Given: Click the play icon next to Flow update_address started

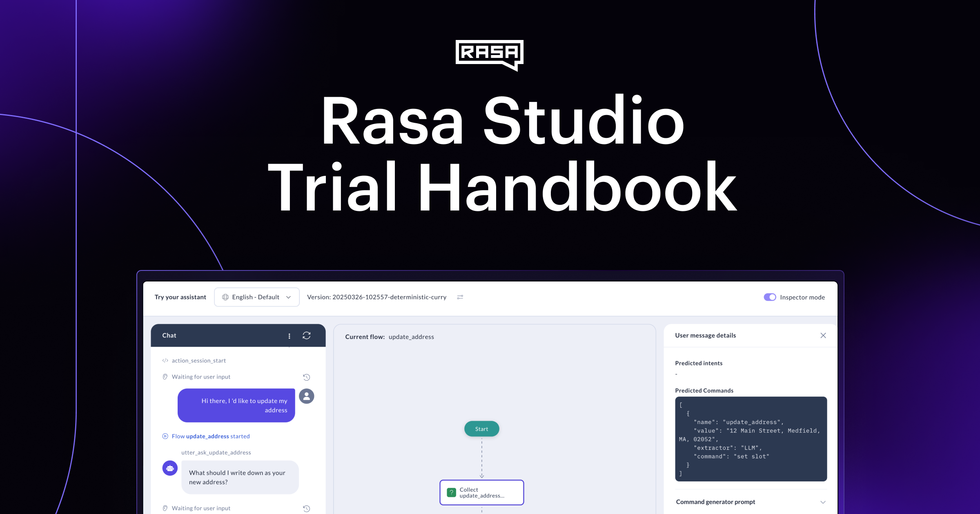Looking at the screenshot, I should coord(165,436).
